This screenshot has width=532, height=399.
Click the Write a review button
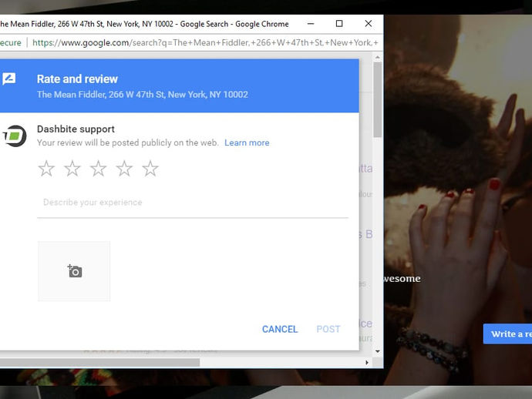click(507, 334)
